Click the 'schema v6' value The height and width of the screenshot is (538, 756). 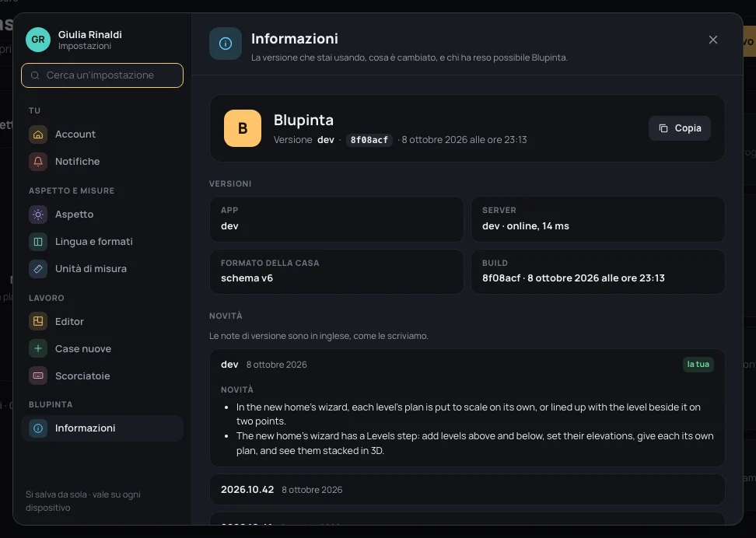(247, 278)
